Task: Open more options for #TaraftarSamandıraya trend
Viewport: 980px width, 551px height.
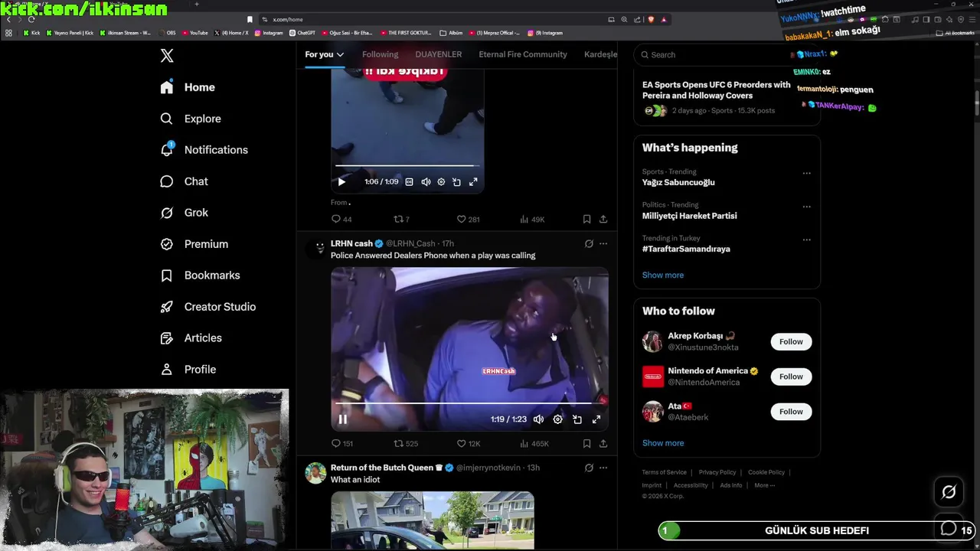Action: tap(806, 240)
